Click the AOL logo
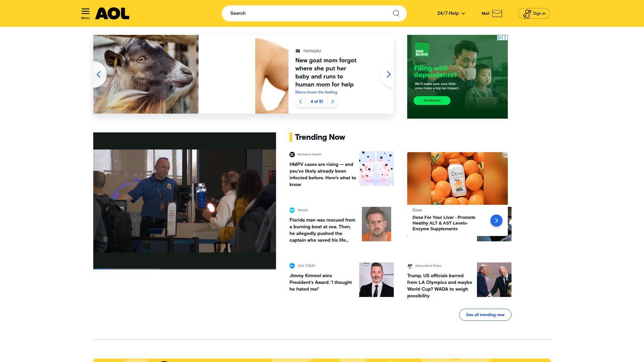The height and width of the screenshot is (362, 644). [112, 13]
